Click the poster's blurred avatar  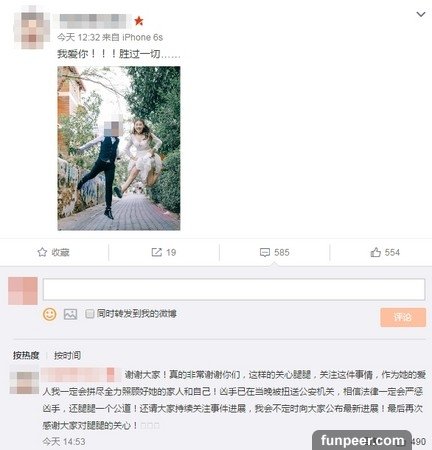pyautogui.click(x=32, y=31)
